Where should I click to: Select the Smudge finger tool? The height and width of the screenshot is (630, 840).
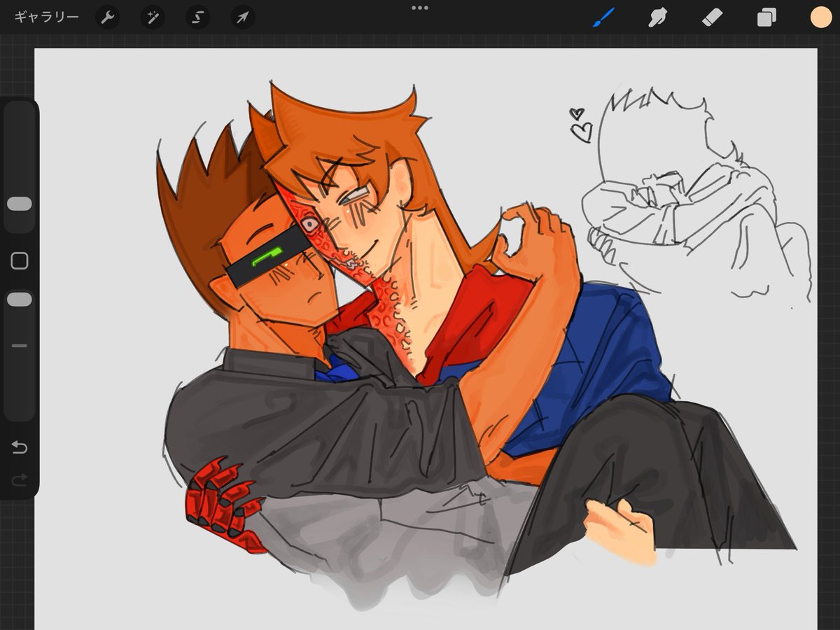point(657,17)
